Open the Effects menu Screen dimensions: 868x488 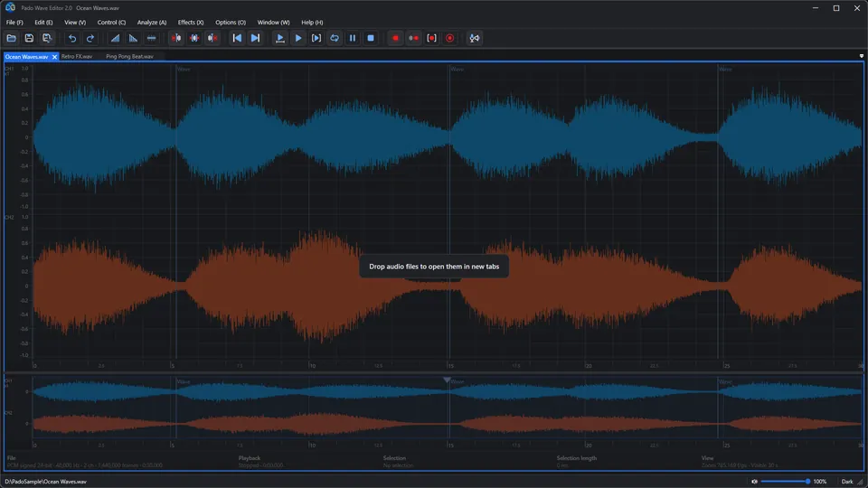tap(191, 22)
